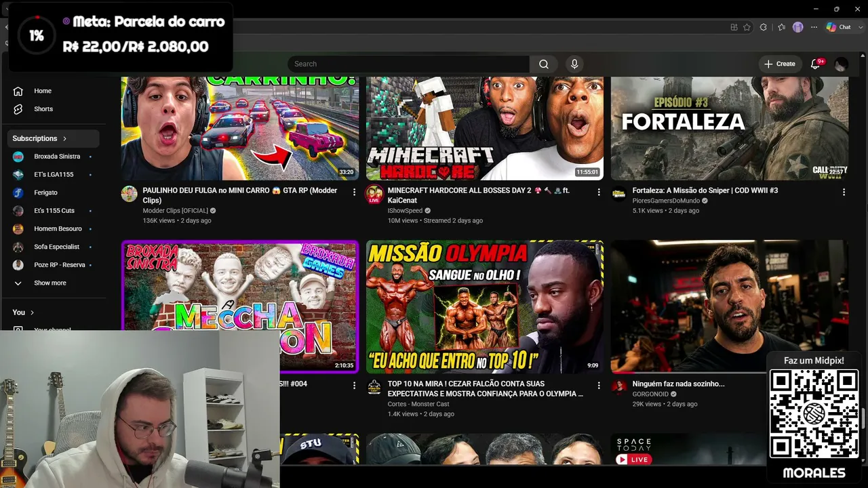Click the search magnifier button

[544, 64]
